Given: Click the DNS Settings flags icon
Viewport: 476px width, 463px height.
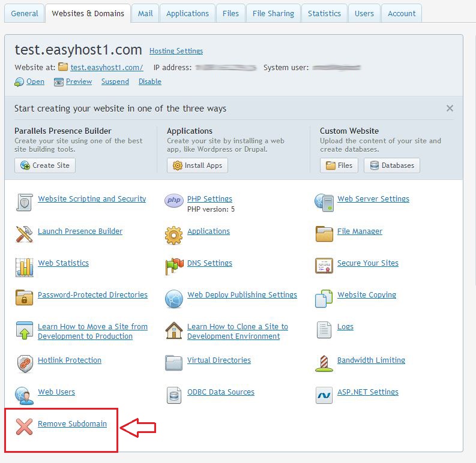Looking at the screenshot, I should [174, 266].
